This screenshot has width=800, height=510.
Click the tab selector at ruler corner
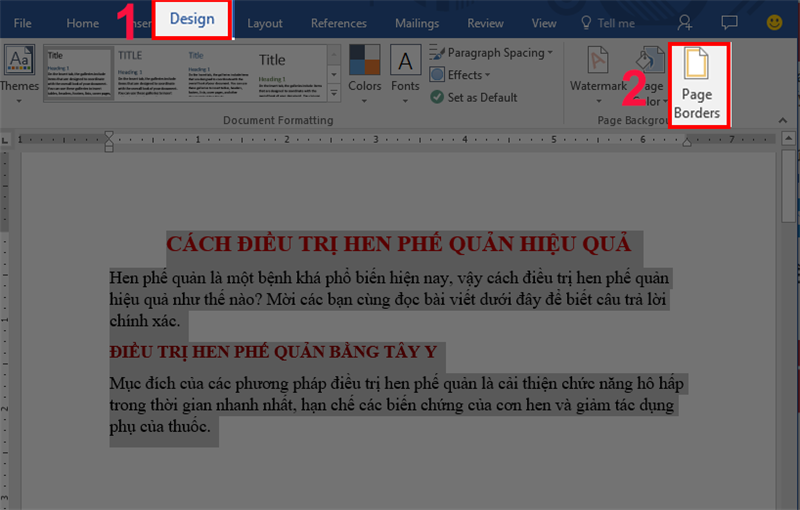[x=5, y=140]
